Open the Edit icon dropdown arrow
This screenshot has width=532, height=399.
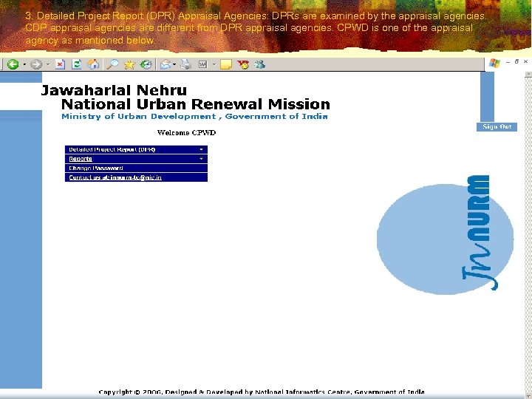pyautogui.click(x=214, y=64)
